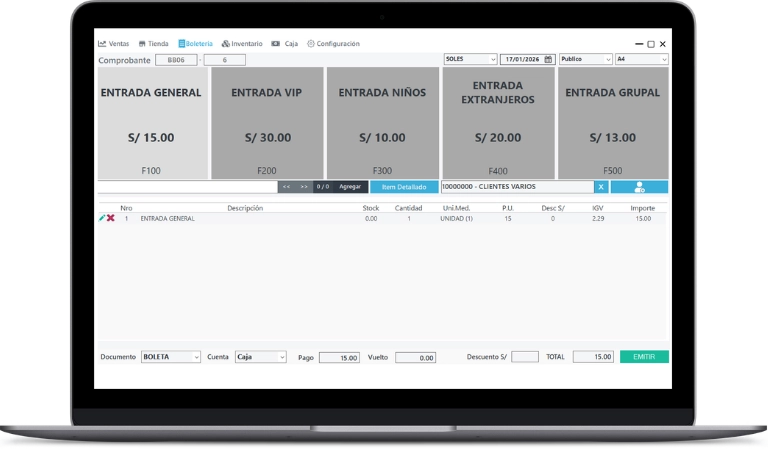Click the Descuento S/ field
Viewport: 768px width, 451px height.
point(525,356)
